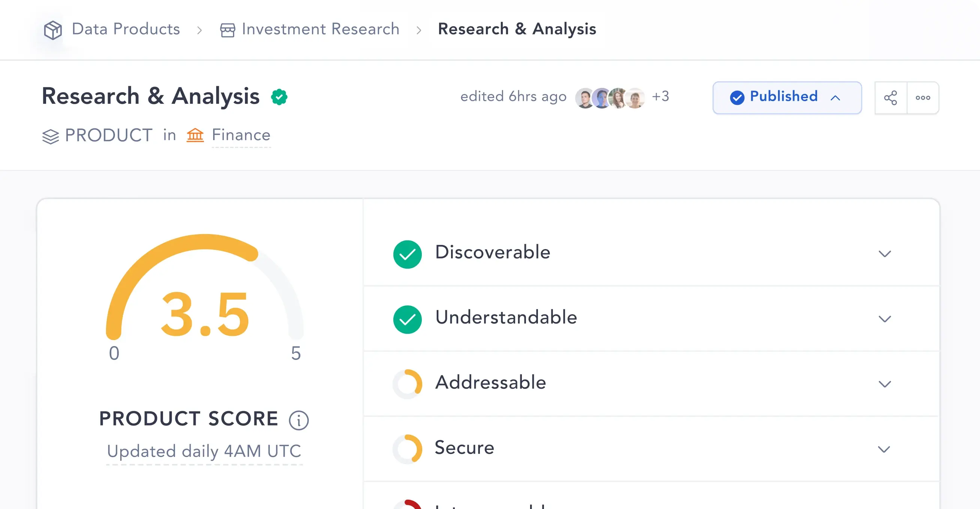The height and width of the screenshot is (509, 980).
Task: Expand the Secure section chevron
Action: [884, 449]
